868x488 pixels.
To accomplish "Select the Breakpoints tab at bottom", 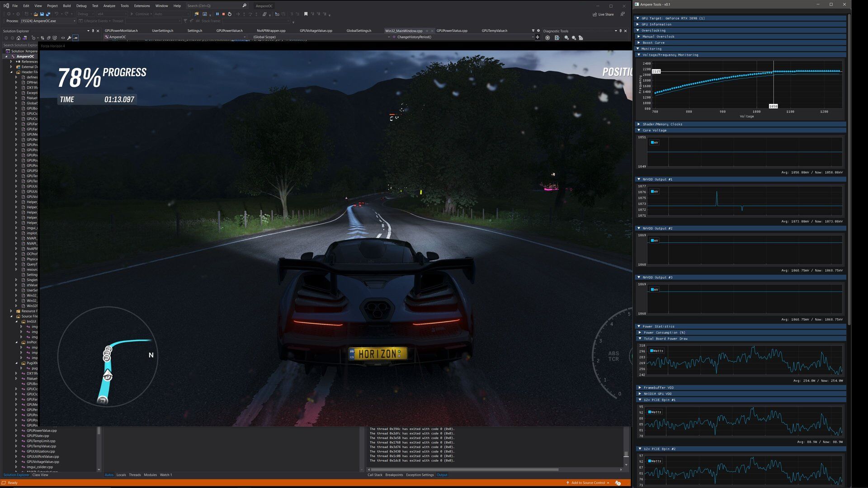I will [394, 475].
